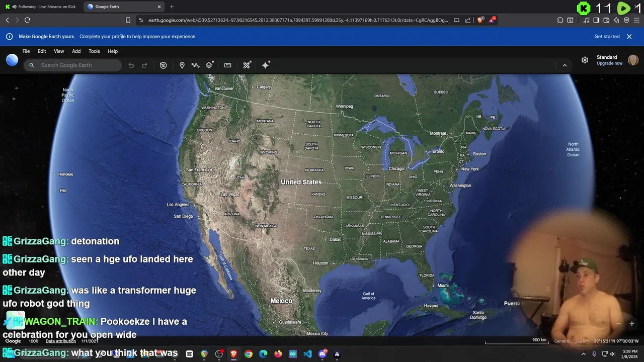Screen dimensions: 644x362
Task: Dismiss the Make Google Earth yours banner
Action: click(x=629, y=36)
